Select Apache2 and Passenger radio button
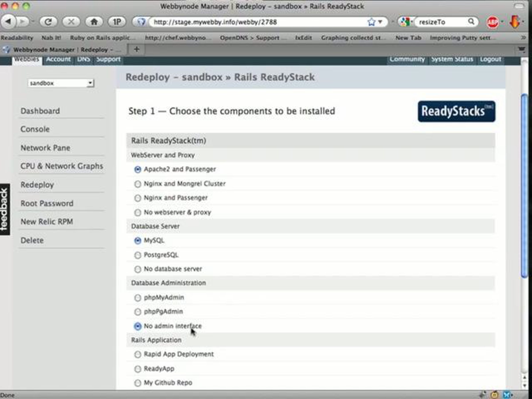Viewport: 532px width, 399px height. coord(138,170)
